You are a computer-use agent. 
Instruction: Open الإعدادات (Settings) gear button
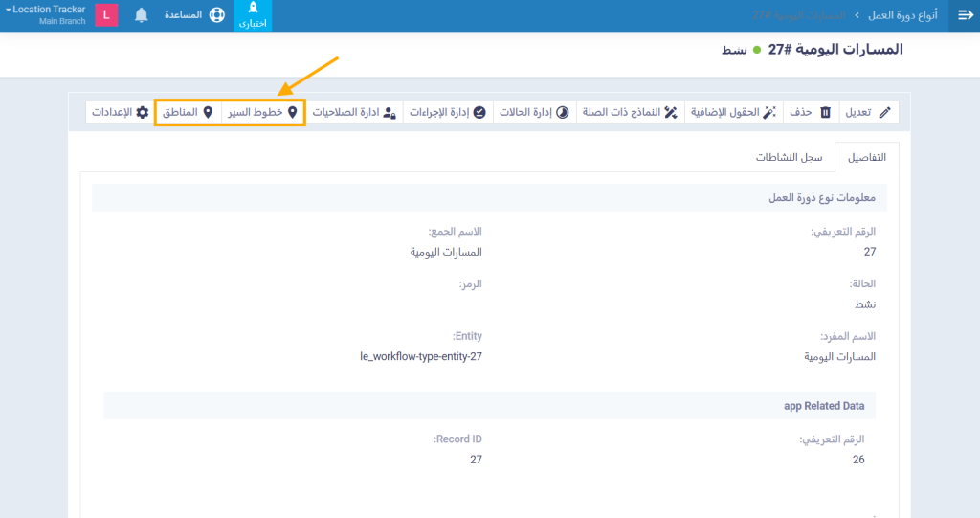[x=121, y=112]
